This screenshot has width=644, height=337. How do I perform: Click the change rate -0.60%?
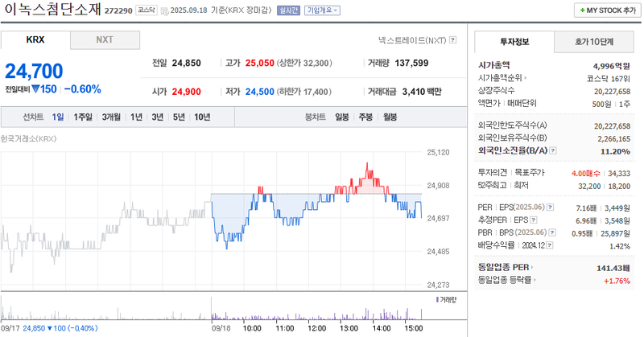[83, 89]
